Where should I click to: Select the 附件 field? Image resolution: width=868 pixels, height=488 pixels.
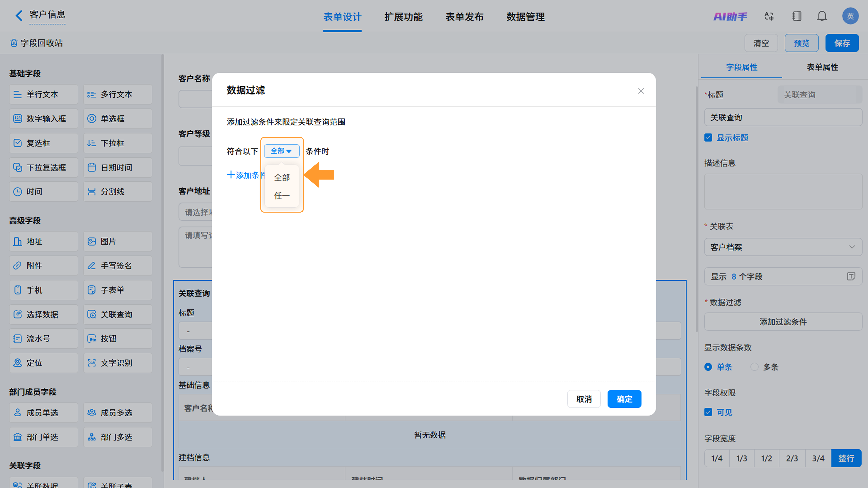coord(43,265)
